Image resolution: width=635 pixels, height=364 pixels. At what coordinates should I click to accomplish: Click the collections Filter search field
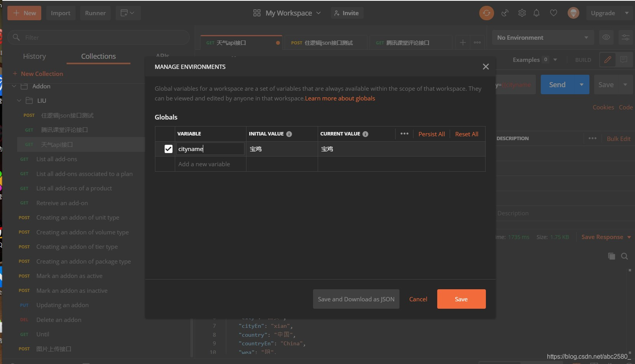tap(98, 37)
